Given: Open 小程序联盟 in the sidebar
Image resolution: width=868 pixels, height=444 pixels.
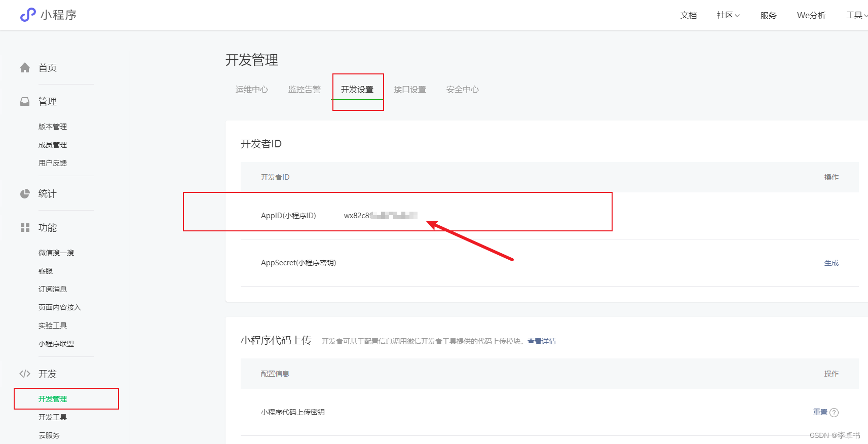Looking at the screenshot, I should (x=56, y=344).
